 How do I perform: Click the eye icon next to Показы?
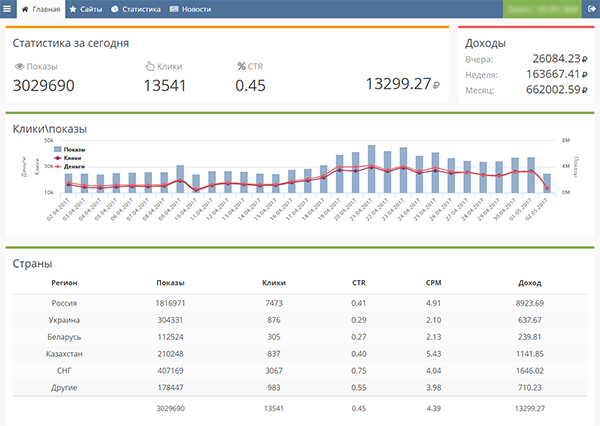click(19, 67)
